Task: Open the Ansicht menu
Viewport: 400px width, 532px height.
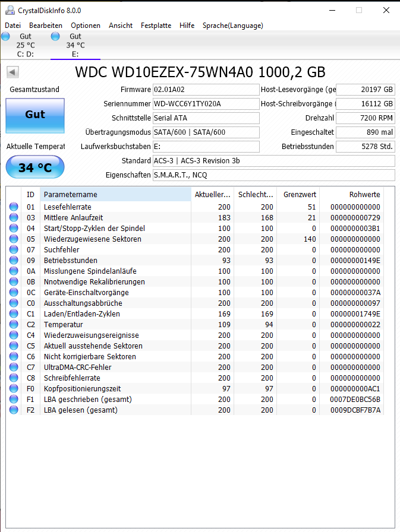Action: pos(121,26)
